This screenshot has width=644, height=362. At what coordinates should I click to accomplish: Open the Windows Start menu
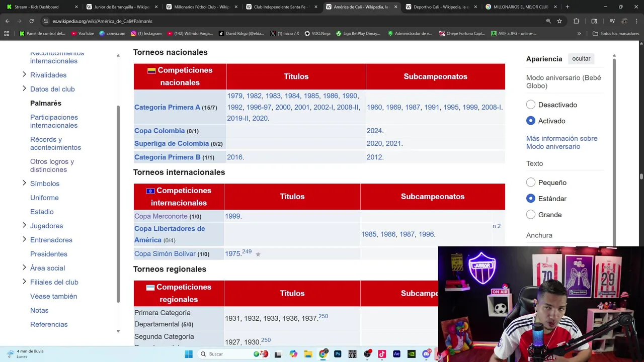coord(189,354)
